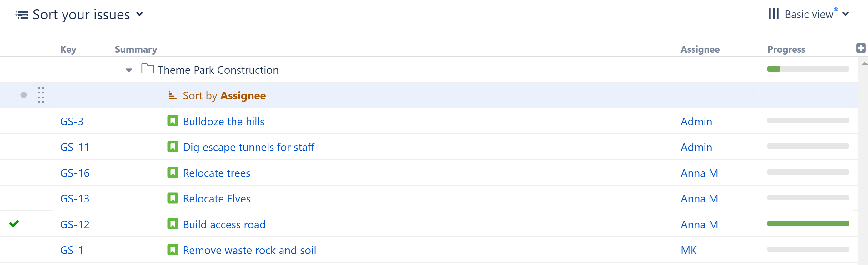Click the structure icon beside Sort your issues

21,14
